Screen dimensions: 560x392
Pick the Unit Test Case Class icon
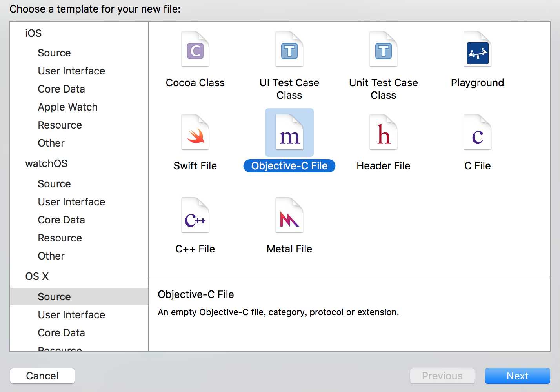click(x=384, y=49)
